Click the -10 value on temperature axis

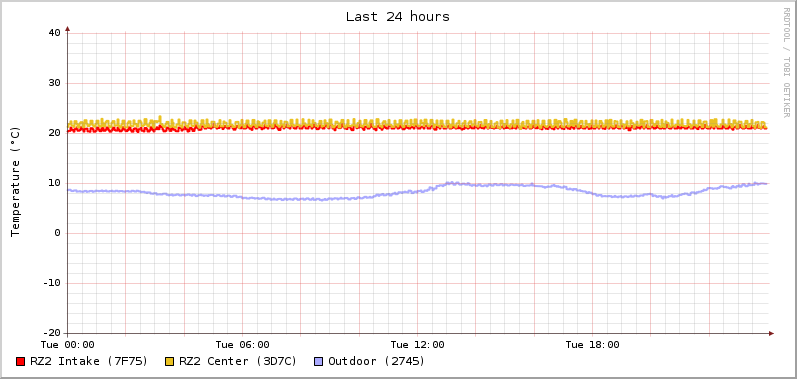[51, 283]
